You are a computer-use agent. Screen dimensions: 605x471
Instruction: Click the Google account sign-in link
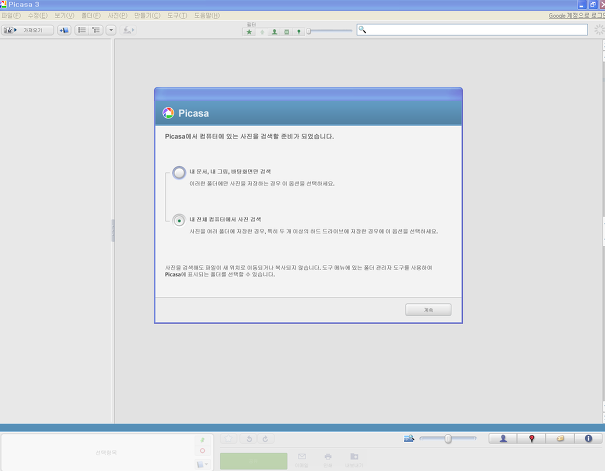pyautogui.click(x=576, y=15)
